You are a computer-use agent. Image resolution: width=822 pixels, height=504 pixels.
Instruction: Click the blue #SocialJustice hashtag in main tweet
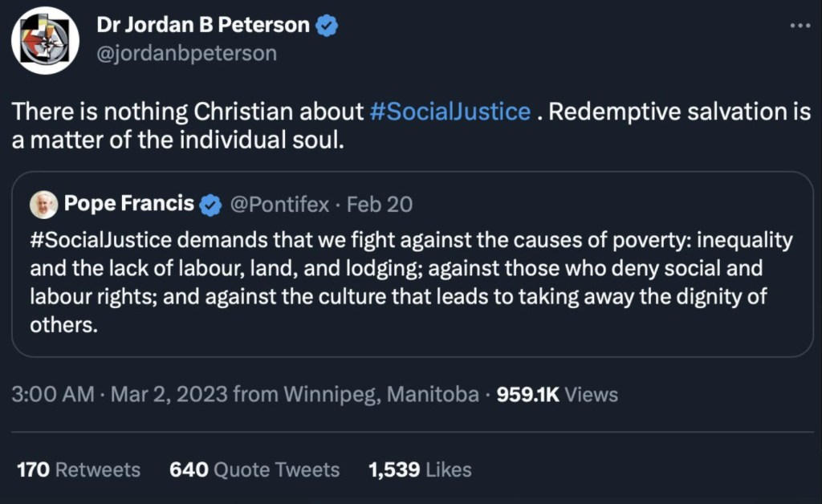450,112
